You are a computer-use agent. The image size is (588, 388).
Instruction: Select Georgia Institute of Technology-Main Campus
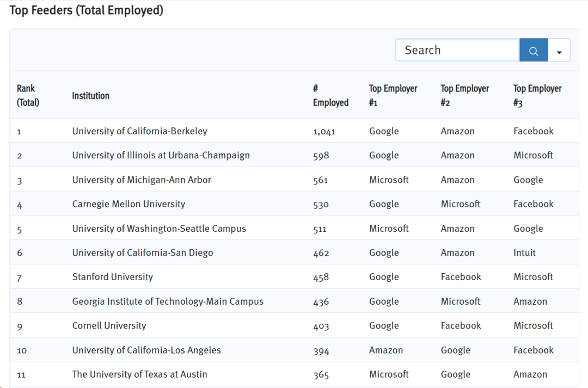click(x=168, y=301)
